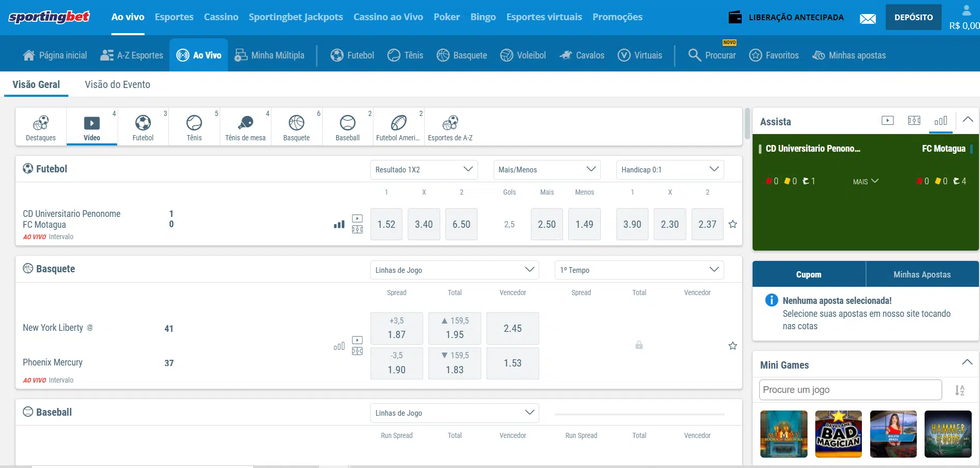Open pitch view for Penonome match
The width and height of the screenshot is (980, 468).
click(357, 229)
